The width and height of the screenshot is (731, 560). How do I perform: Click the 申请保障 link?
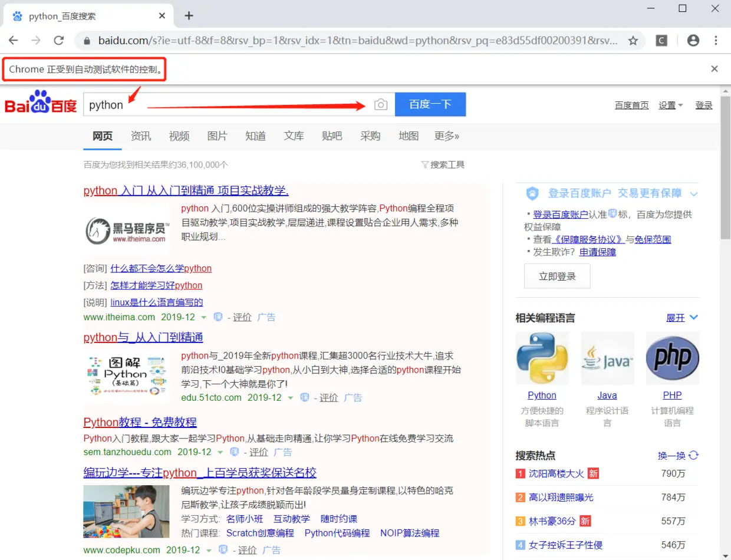(x=598, y=252)
